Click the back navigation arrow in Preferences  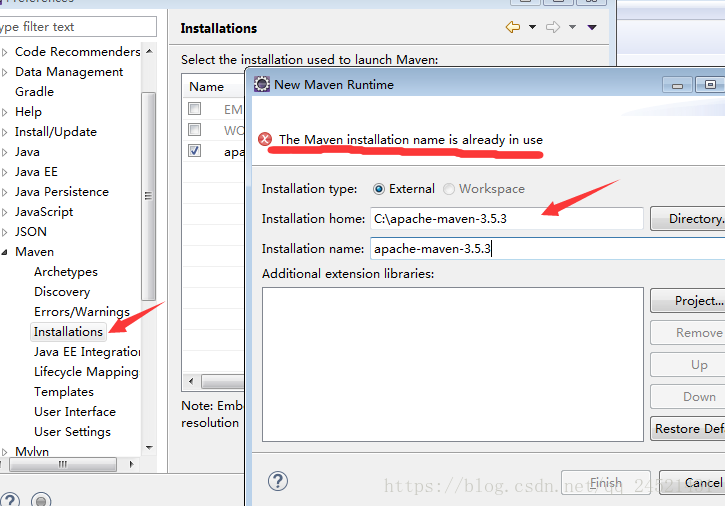coord(513,27)
